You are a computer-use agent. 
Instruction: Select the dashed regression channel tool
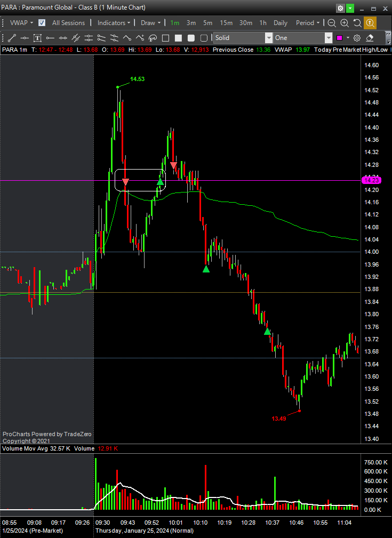click(114, 38)
